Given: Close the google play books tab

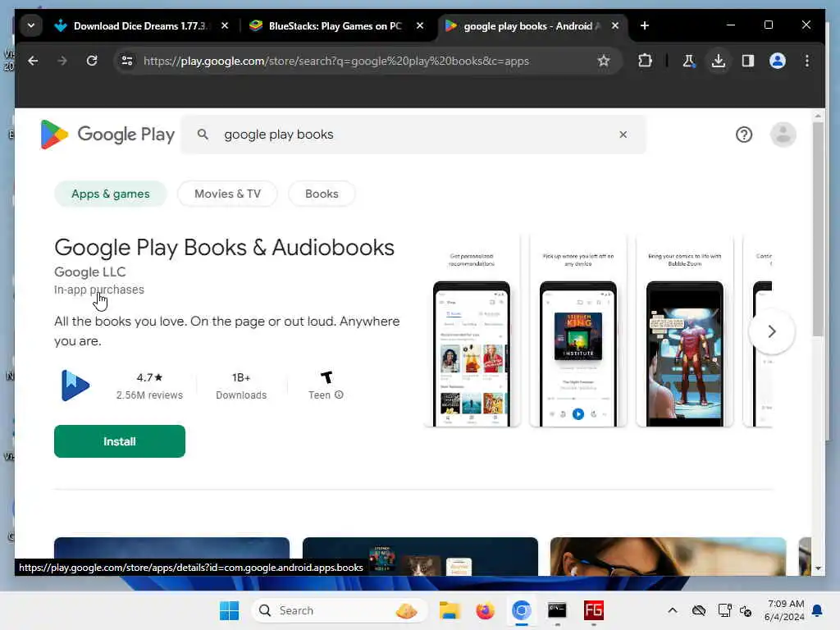Looking at the screenshot, I should (615, 25).
